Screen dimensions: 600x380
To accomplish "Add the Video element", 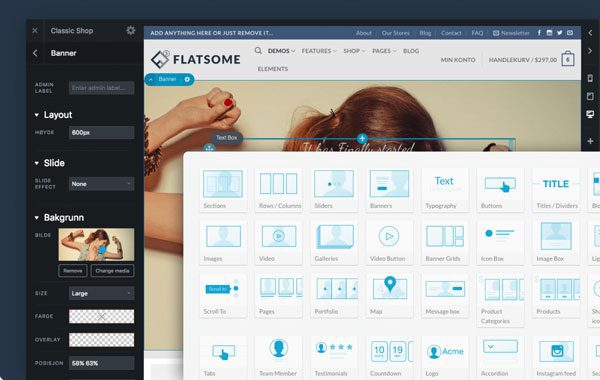I will [279, 242].
